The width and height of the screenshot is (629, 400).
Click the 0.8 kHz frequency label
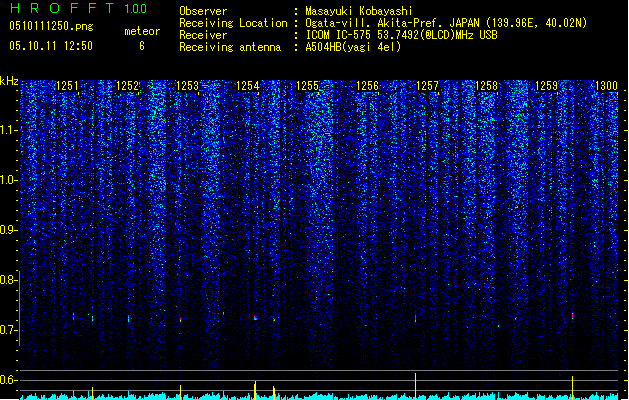click(9, 280)
